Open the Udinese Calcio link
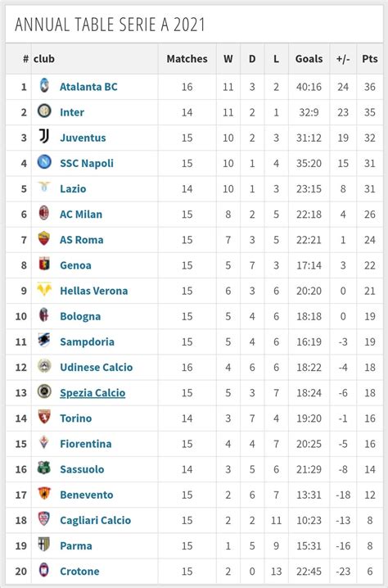 (97, 367)
